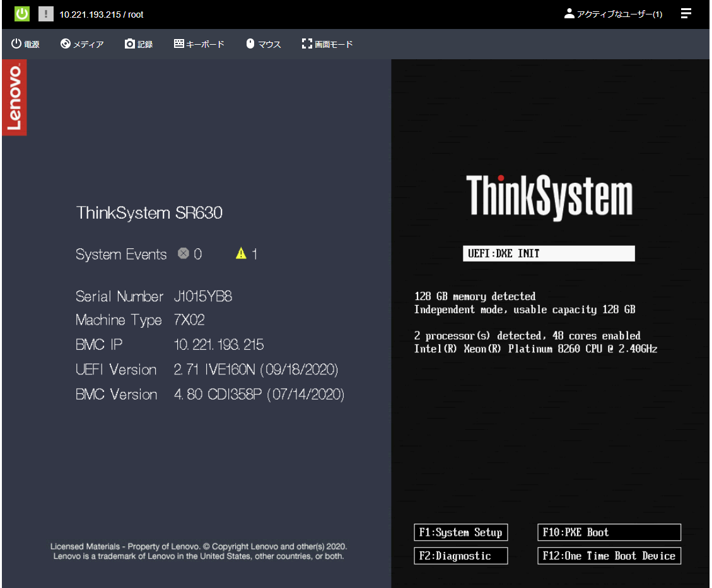The width and height of the screenshot is (712, 588).
Task: Click the Lenovo logo
Action: [14, 98]
